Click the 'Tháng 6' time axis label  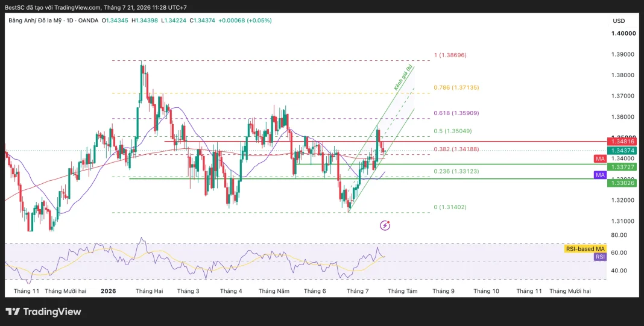pyautogui.click(x=315, y=291)
